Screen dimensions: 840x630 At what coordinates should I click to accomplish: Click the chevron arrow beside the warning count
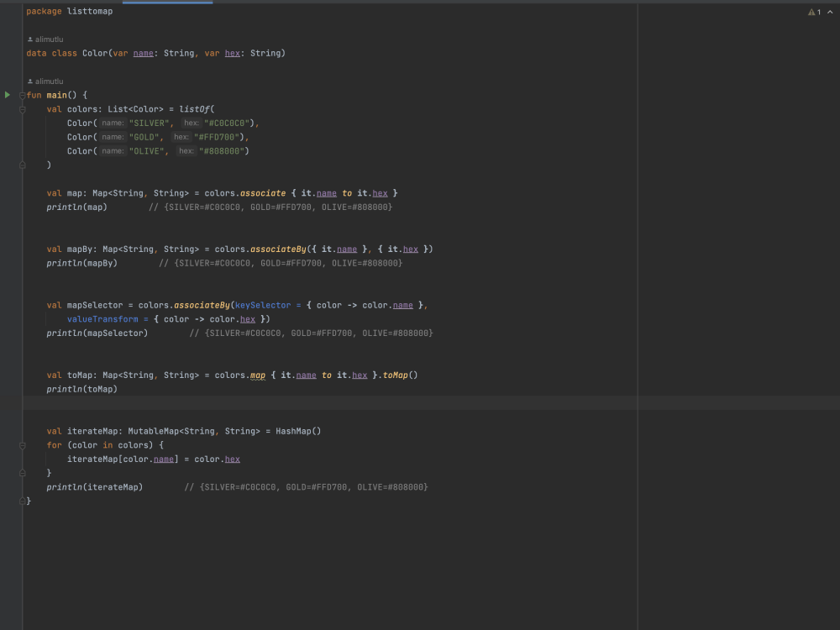point(830,12)
